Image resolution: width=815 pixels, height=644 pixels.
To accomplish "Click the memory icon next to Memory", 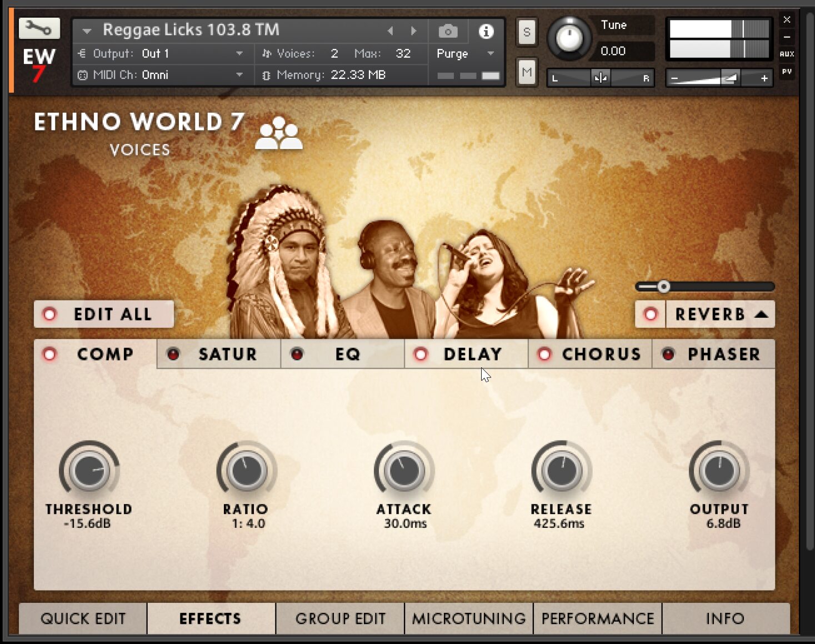I will pos(266,75).
